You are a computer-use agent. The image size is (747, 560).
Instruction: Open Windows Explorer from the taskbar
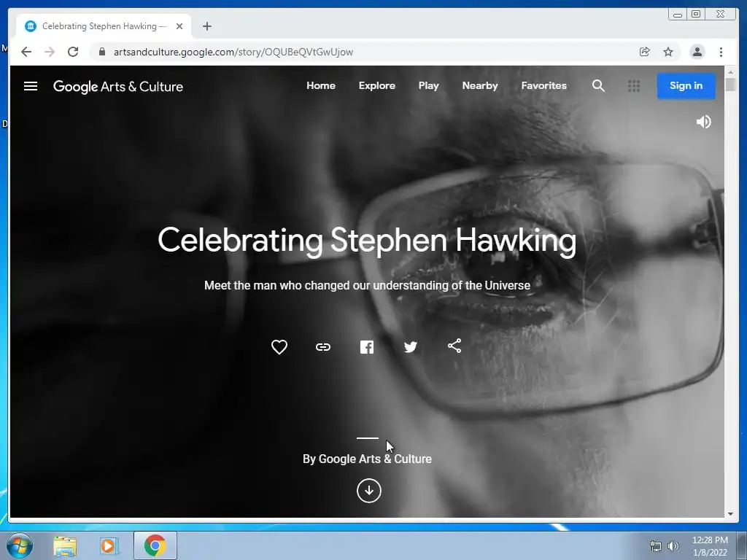click(65, 545)
